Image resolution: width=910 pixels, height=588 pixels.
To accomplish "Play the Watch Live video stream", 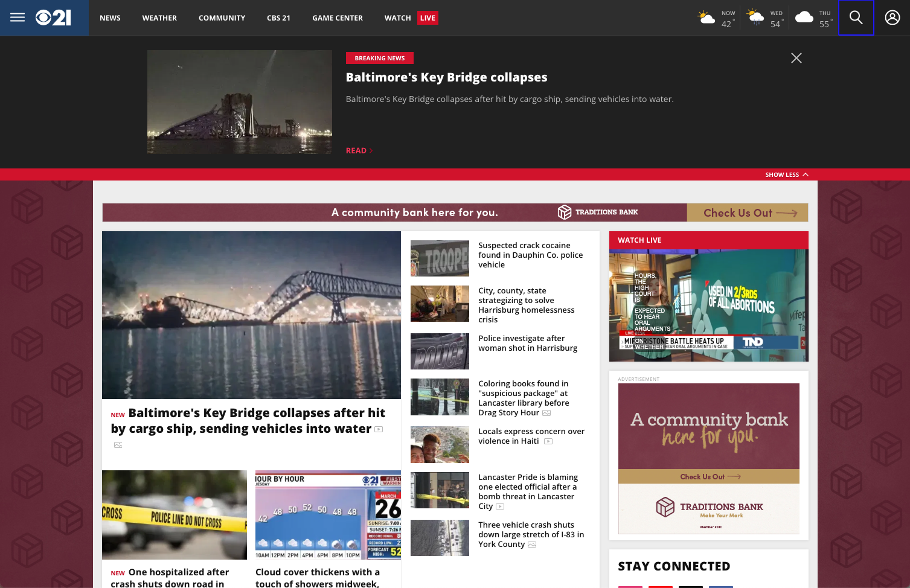I will click(x=709, y=305).
